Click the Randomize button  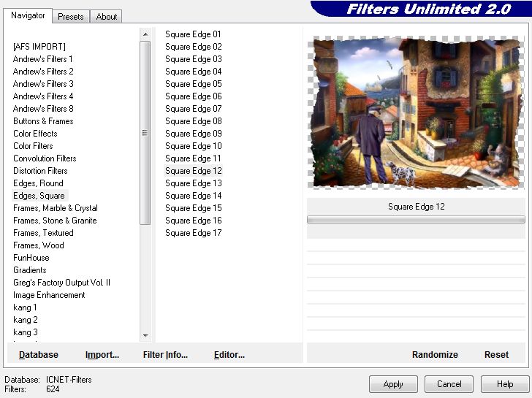click(x=435, y=355)
